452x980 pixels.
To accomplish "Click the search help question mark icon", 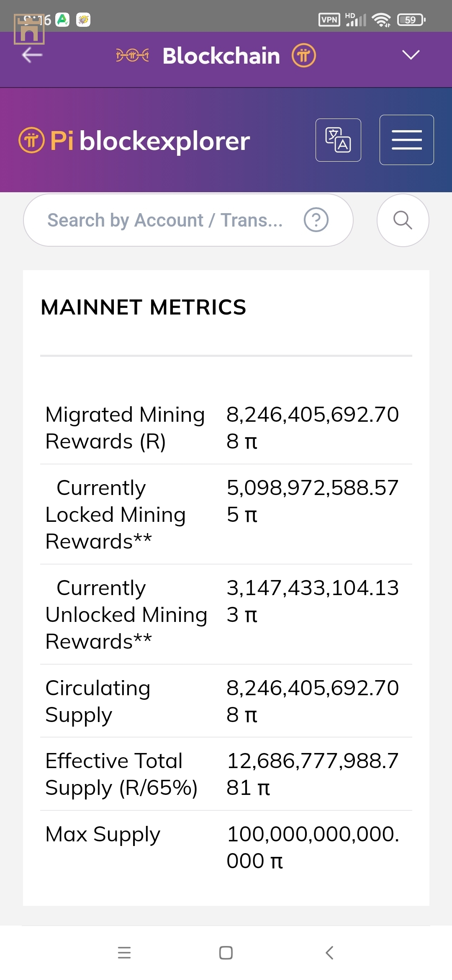I will 316,220.
